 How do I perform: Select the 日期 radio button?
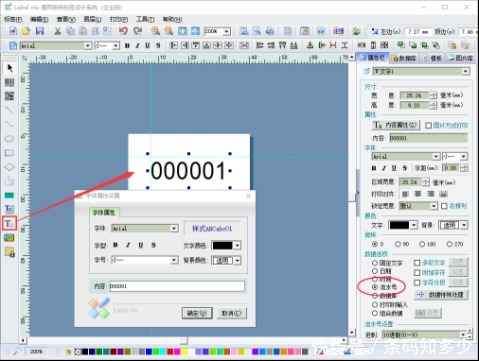[375, 271]
